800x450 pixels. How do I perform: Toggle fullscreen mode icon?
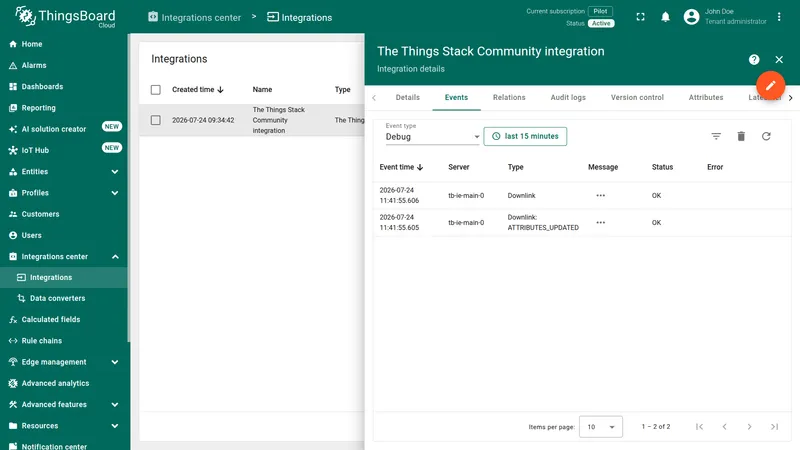coord(640,17)
